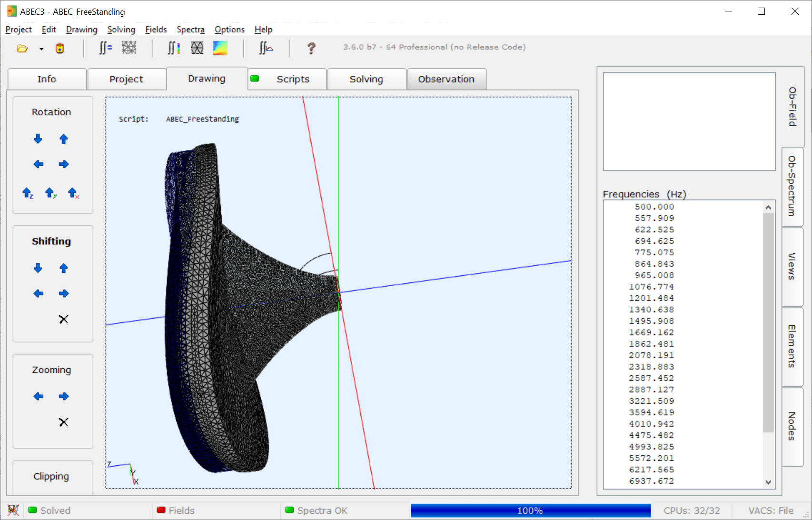Screen dimensions: 812x520
Task: Click the VACS: File status entry
Action: click(771, 510)
